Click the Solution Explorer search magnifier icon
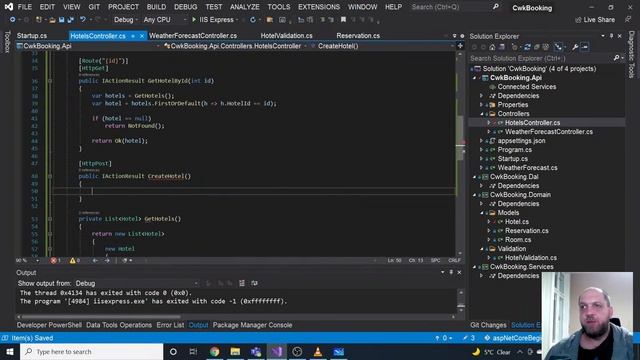This screenshot has width=640, height=360. pyautogui.click(x=616, y=58)
